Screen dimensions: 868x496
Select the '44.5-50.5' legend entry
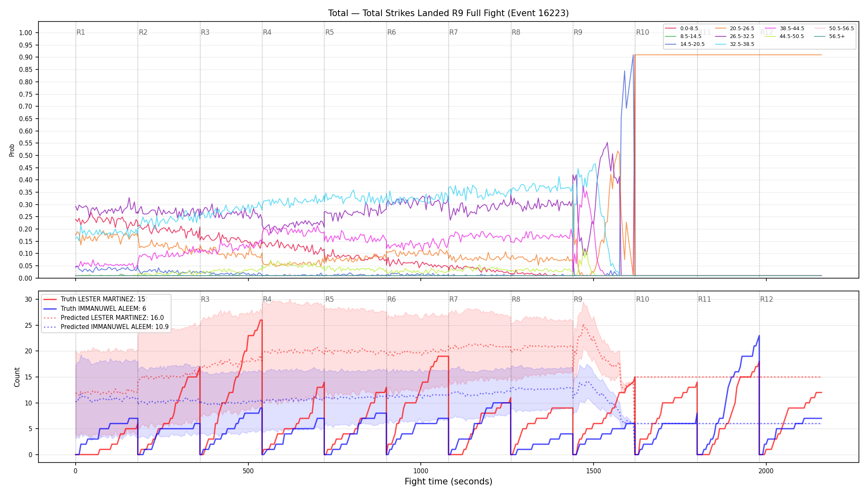785,36
